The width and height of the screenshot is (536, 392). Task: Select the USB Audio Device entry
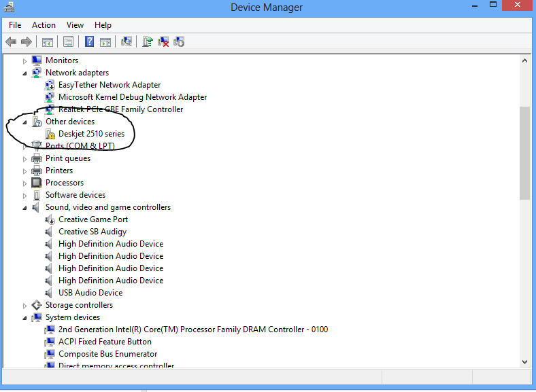[x=90, y=293]
